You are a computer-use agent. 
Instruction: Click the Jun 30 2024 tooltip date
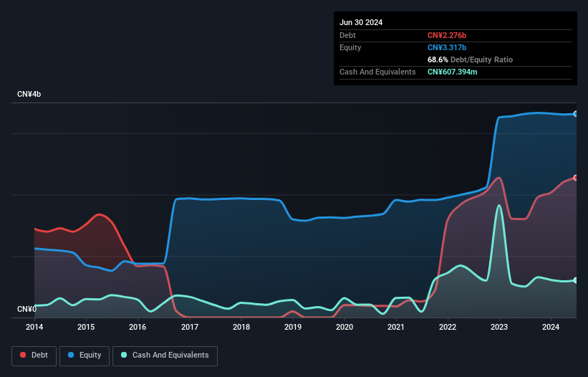[361, 22]
